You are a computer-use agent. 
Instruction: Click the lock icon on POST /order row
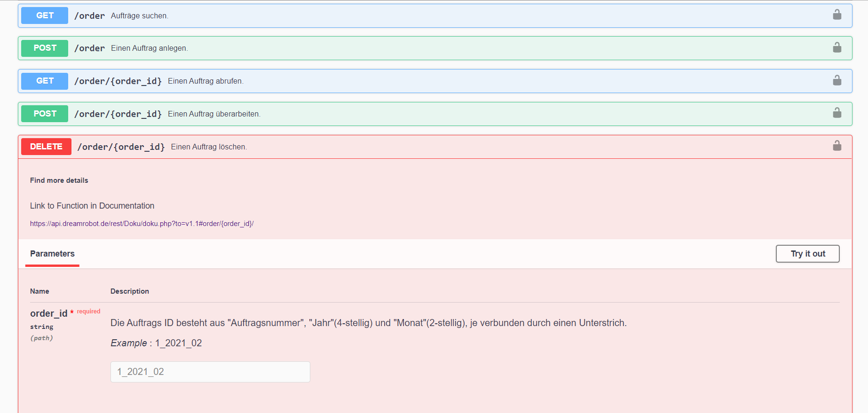[x=837, y=47]
